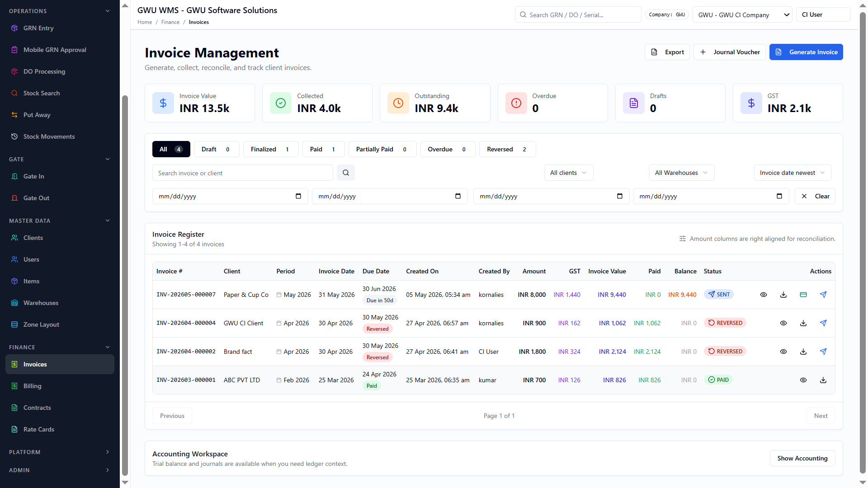Click the Generate Invoice button

pos(806,52)
